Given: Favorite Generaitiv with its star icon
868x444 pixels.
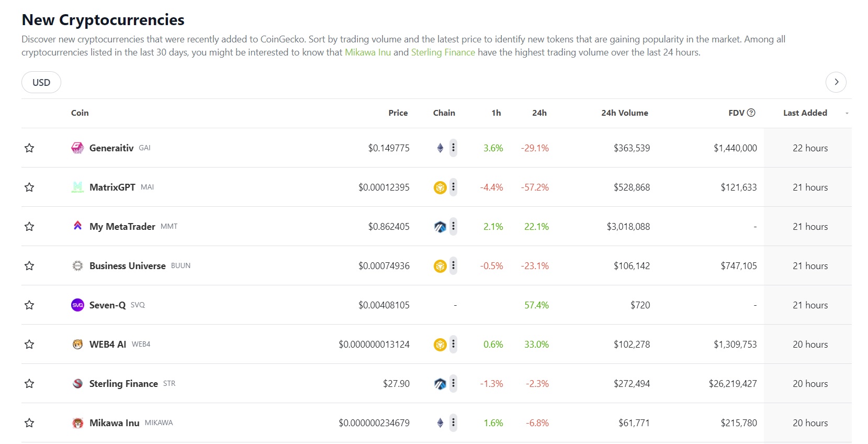Looking at the screenshot, I should click(x=29, y=148).
